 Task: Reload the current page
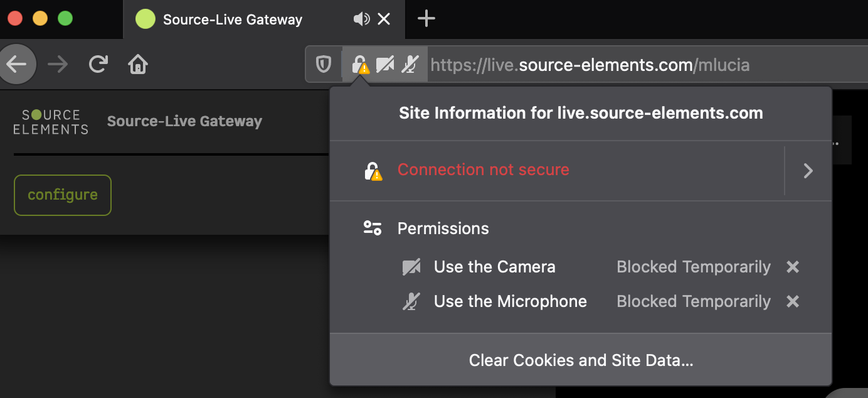click(98, 64)
